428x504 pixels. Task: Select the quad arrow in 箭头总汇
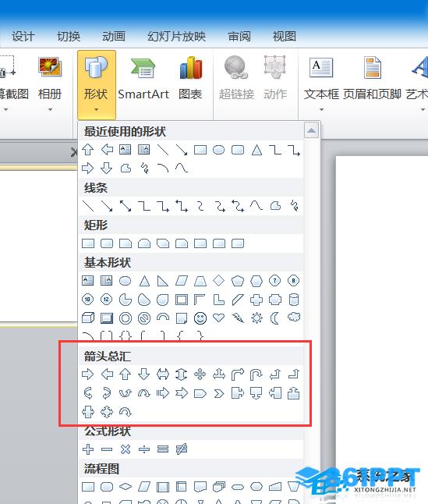click(x=200, y=374)
